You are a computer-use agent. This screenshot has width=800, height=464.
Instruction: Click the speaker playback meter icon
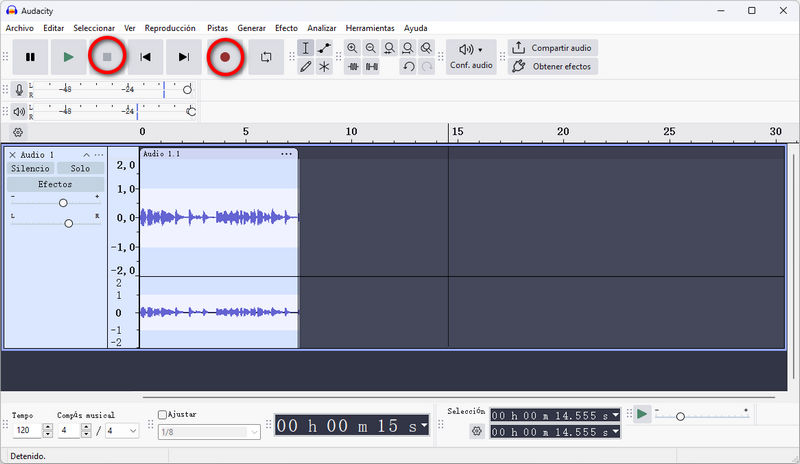[x=19, y=111]
